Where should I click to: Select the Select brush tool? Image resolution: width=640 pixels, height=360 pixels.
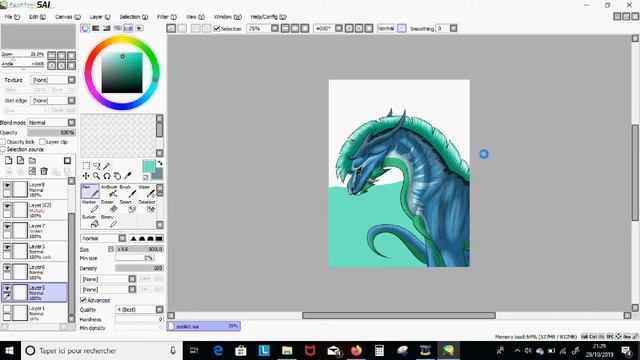click(128, 206)
